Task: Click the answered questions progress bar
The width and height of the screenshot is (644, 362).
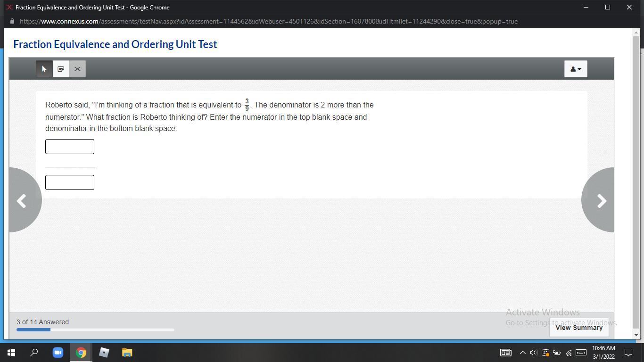Action: click(95, 330)
